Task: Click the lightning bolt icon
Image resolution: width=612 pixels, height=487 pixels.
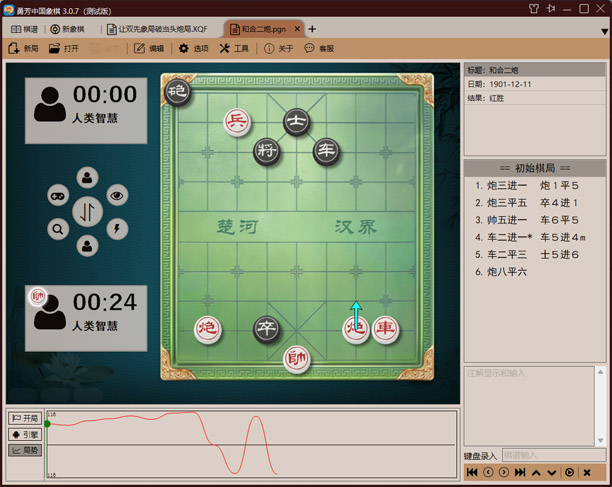Action: coord(117,229)
